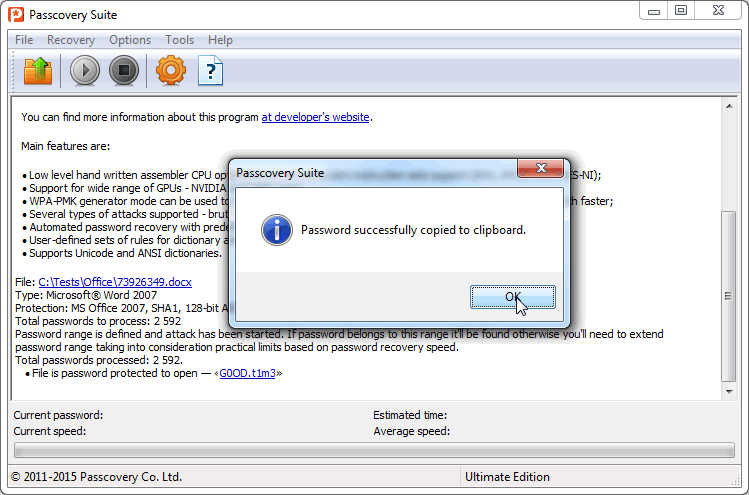
Task: Click 'Protection: MS Office 2007, SHA1' line
Action: tap(122, 308)
